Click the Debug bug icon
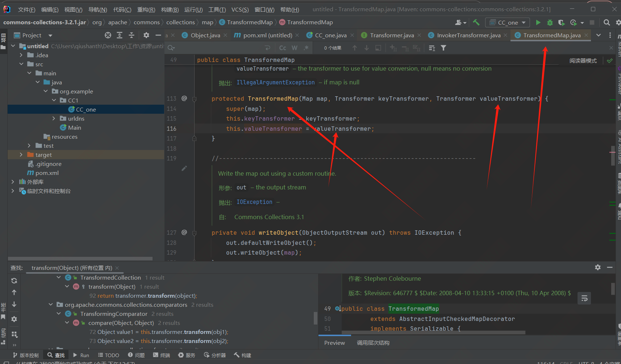The height and width of the screenshot is (364, 621). click(550, 22)
